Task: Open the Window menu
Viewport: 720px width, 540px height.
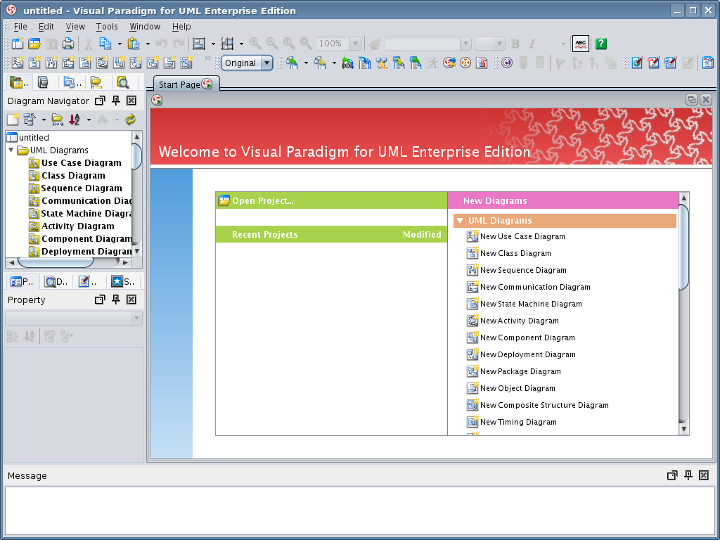Action: pyautogui.click(x=145, y=27)
